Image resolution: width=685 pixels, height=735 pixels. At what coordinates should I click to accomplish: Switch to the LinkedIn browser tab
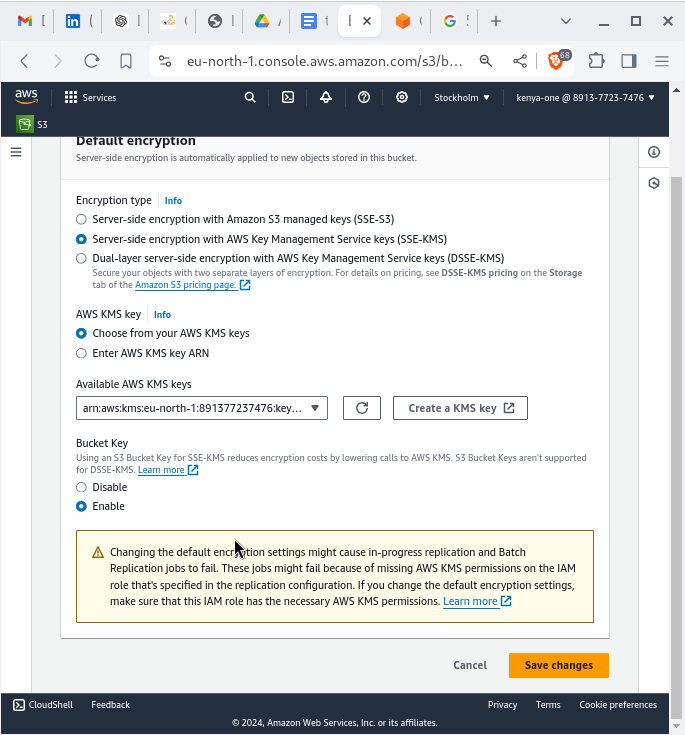(74, 21)
